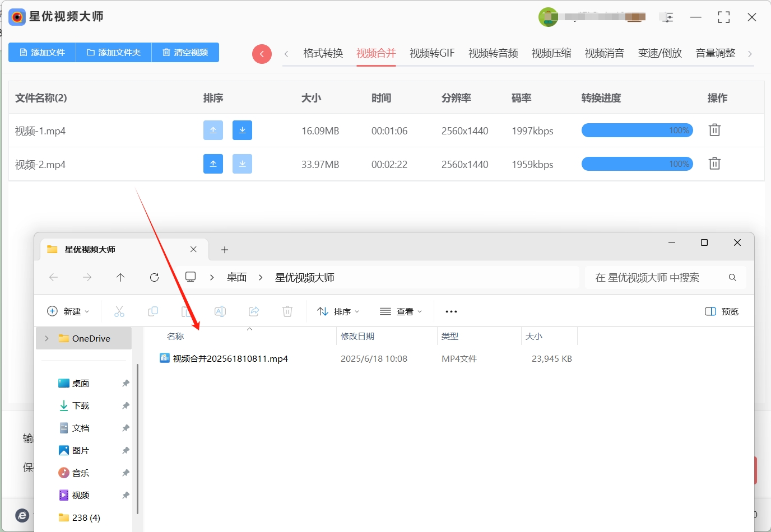Click the Rename icon in Explorer toolbar

coord(220,311)
